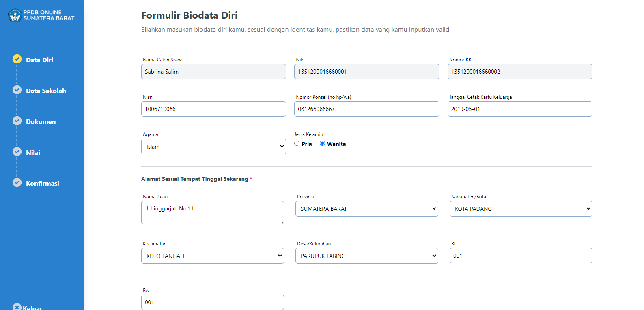
Task: Expand the Kecamatan dropdown
Action: tap(212, 256)
